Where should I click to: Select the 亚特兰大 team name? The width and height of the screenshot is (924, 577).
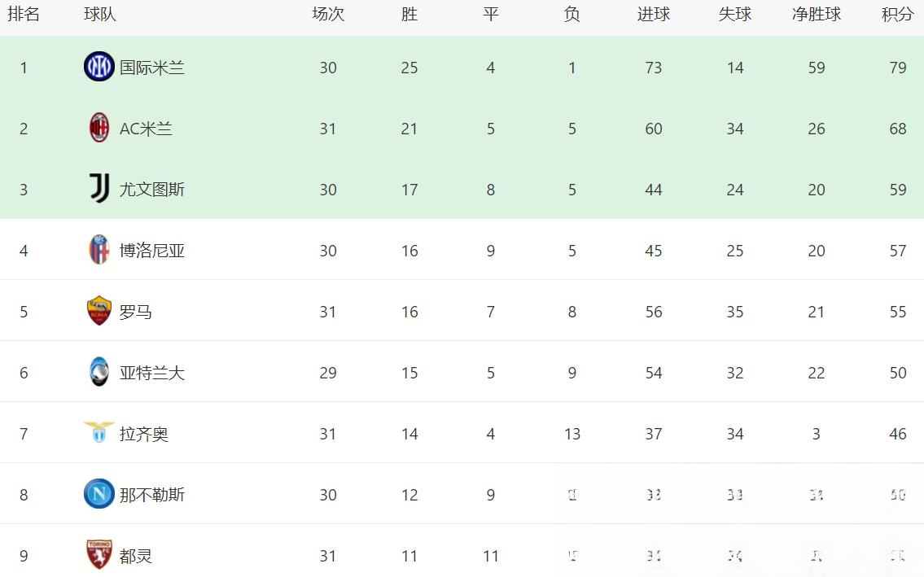click(152, 373)
